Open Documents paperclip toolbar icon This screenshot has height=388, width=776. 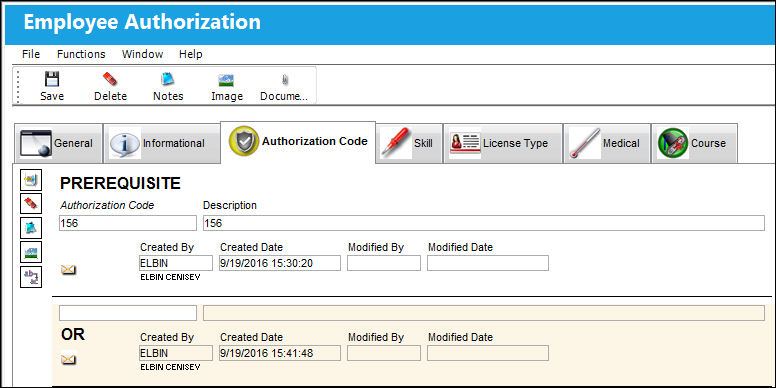pos(285,80)
